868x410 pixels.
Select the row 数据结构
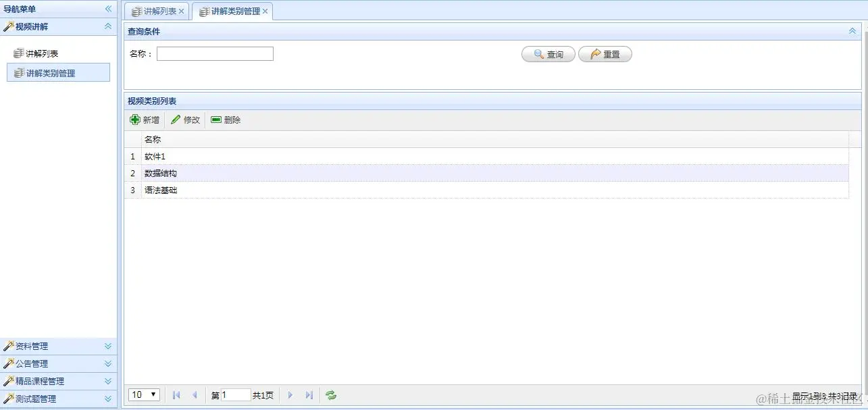coord(486,173)
